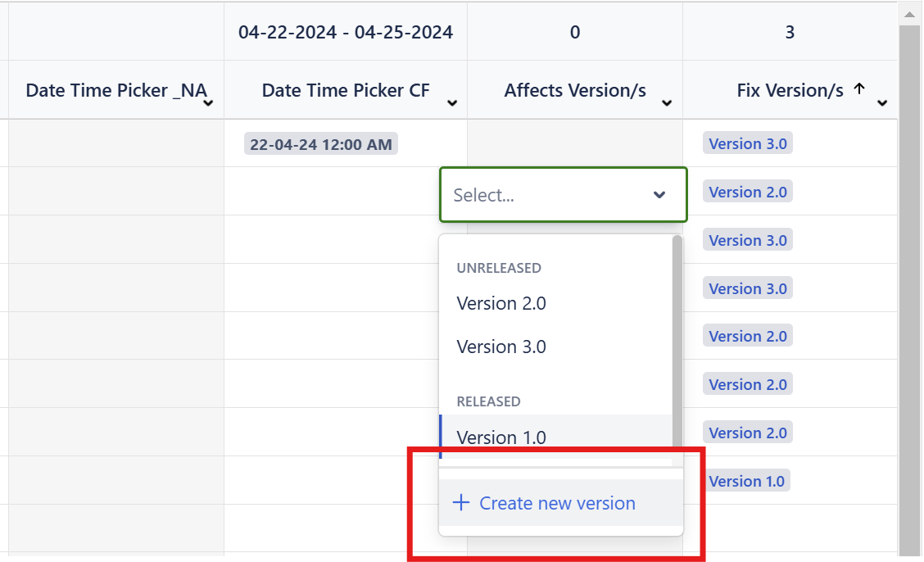Click the up arrow of the page scrollbar
Viewport: 924px width, 562px height.
pos(909,14)
